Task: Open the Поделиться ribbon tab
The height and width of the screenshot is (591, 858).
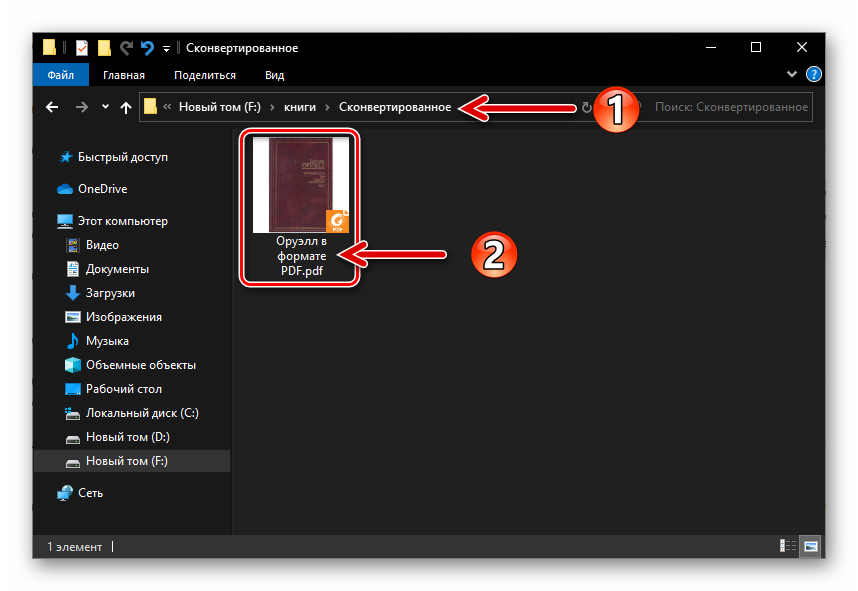Action: click(x=205, y=75)
